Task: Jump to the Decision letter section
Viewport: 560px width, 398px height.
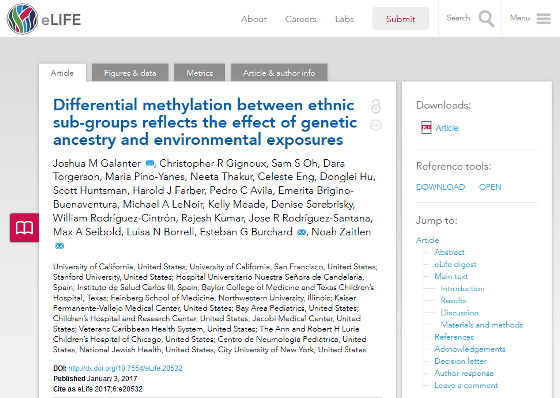Action: click(x=460, y=361)
